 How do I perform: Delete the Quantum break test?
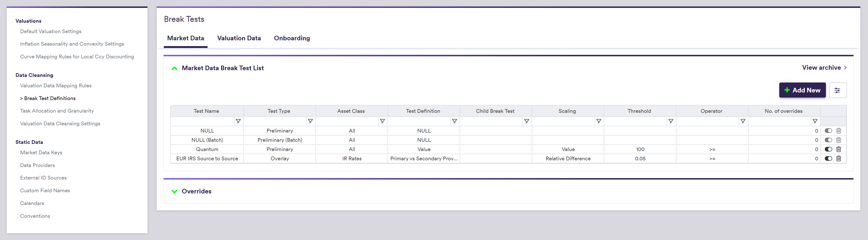[x=839, y=149]
